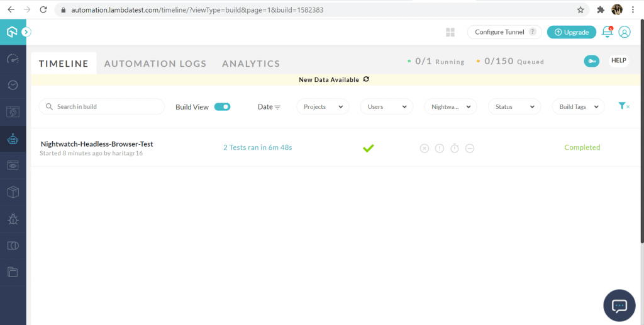The height and width of the screenshot is (325, 644).
Task: Click the Chrome profile avatar
Action: coord(617,9)
